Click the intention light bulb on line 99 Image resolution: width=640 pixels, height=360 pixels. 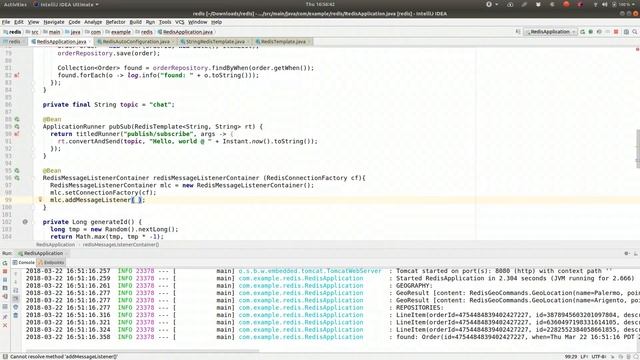(40, 200)
